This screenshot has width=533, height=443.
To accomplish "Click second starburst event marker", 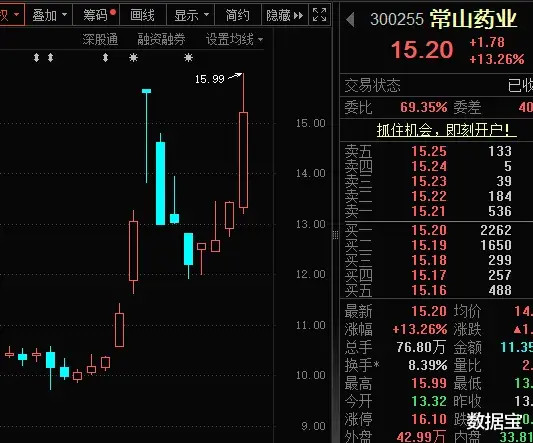I will tap(188, 58).
